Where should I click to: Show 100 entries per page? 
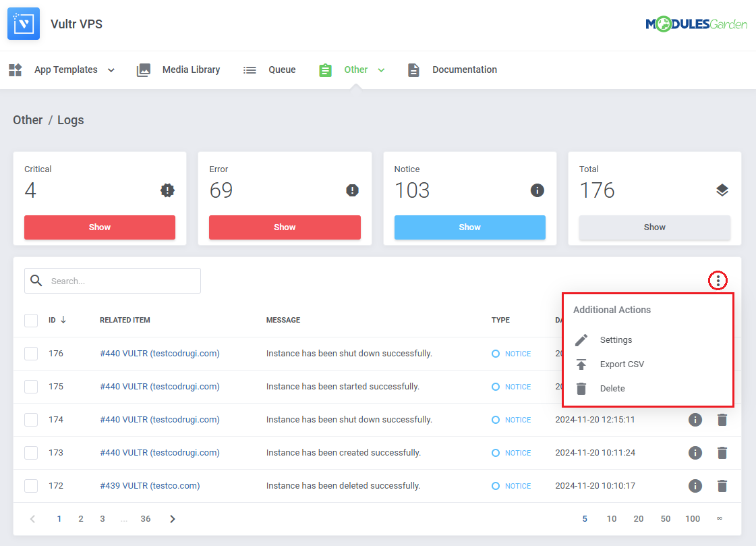click(693, 519)
